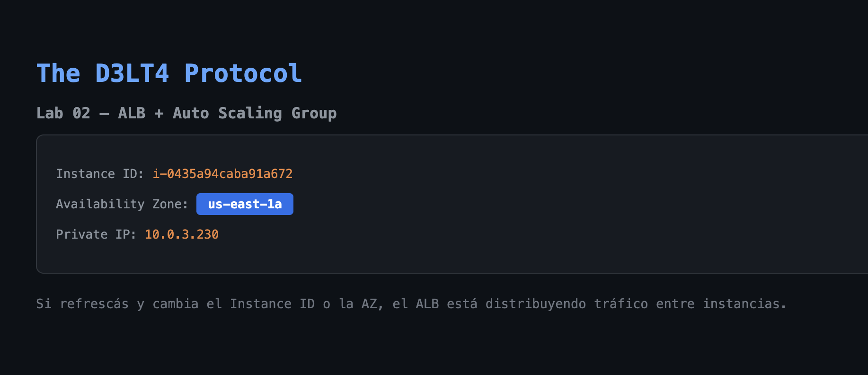Click the word "distribuyendo" in the footer
This screenshot has height=375, width=868.
coord(535,304)
